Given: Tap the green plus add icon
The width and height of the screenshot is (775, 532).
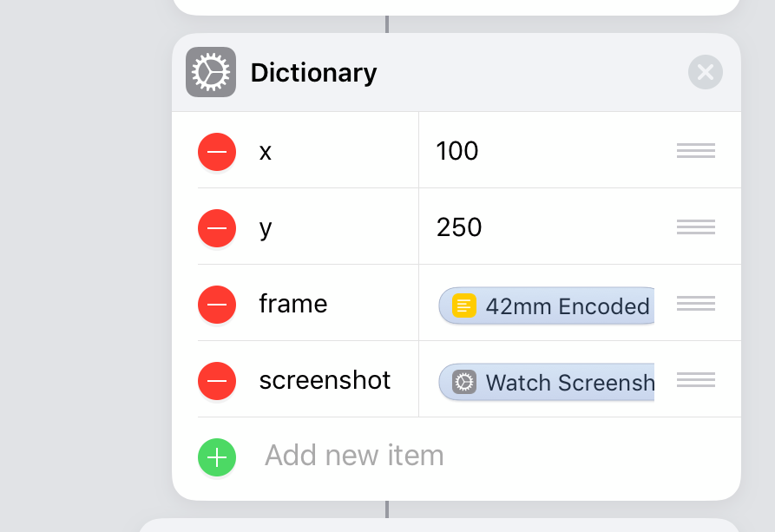Looking at the screenshot, I should point(217,456).
